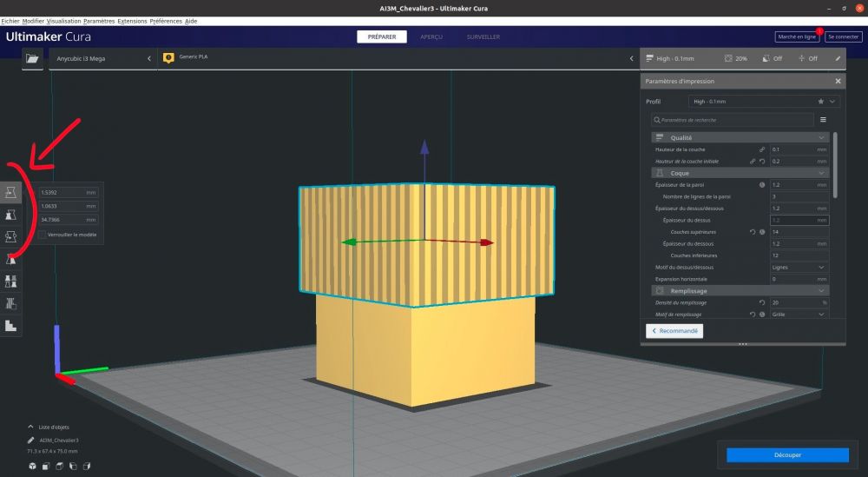
Task: Click the Découper slice button
Action: (787, 454)
